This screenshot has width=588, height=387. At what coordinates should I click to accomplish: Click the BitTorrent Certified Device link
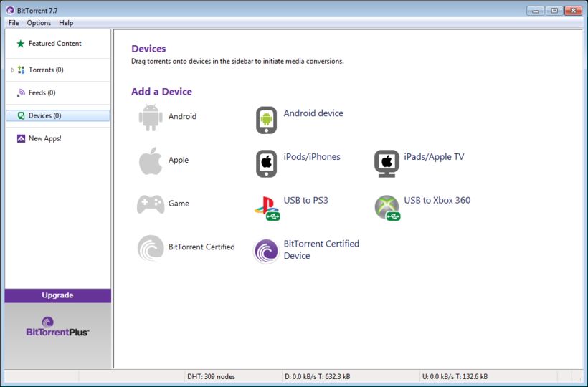321,249
